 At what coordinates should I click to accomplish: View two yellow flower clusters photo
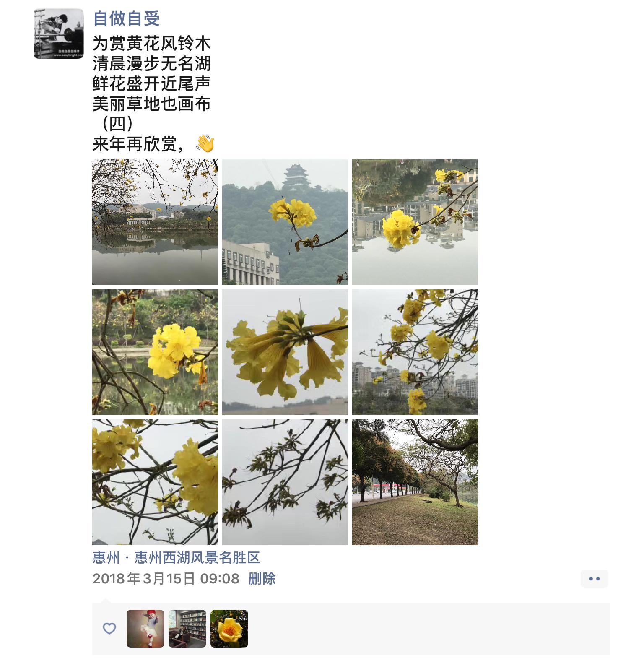155,482
